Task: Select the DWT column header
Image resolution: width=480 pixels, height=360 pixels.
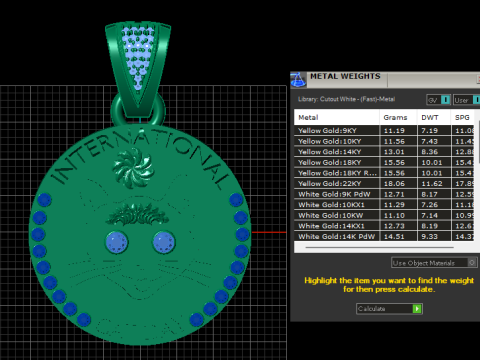Action: pyautogui.click(x=434, y=117)
